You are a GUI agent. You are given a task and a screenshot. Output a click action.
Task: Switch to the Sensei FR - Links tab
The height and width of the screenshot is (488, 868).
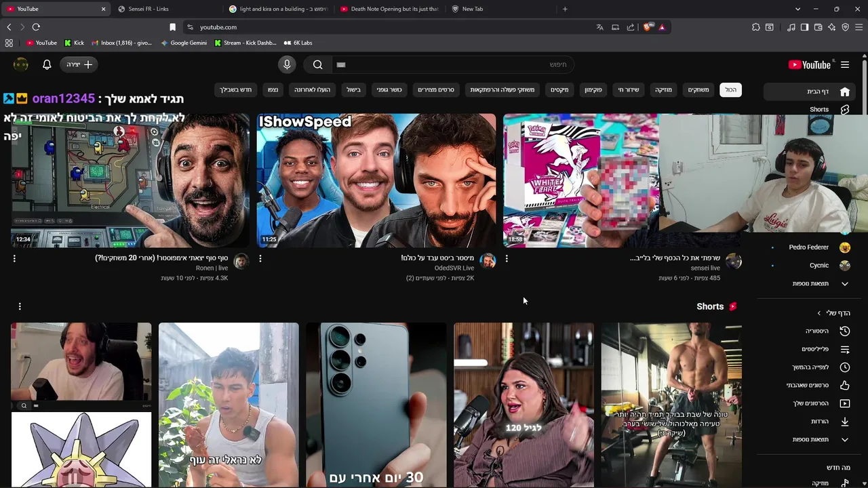(166, 9)
